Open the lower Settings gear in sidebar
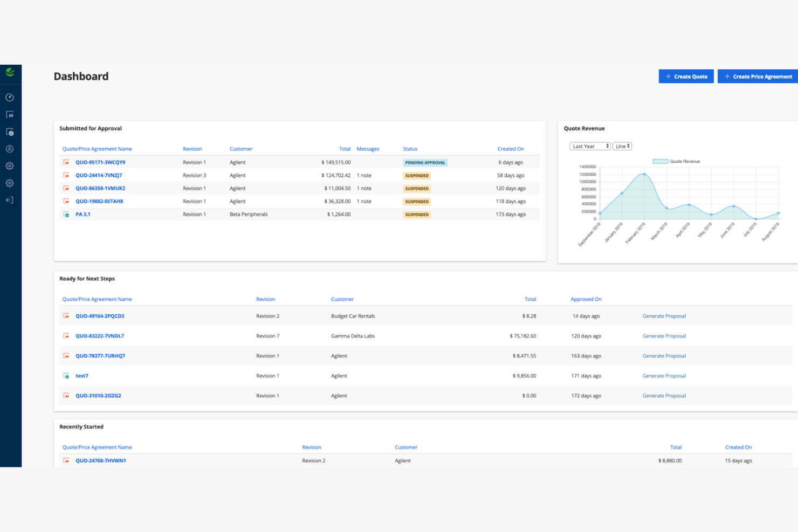The image size is (798, 532). 10,183
